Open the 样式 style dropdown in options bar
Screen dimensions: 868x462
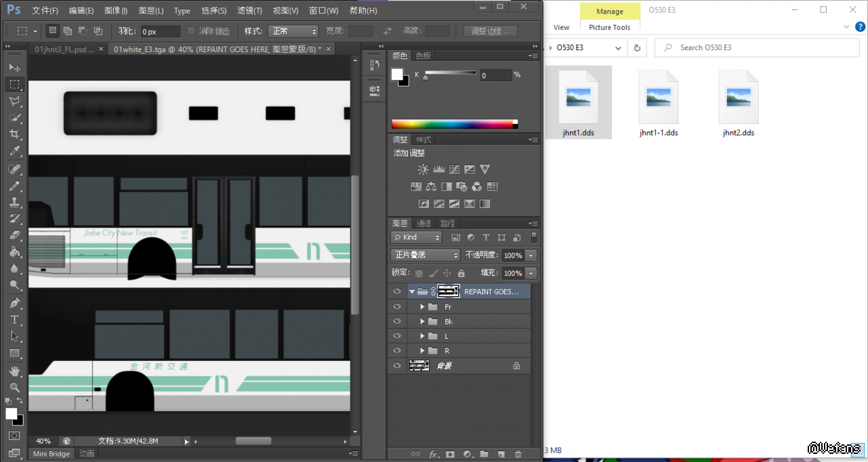coord(293,31)
